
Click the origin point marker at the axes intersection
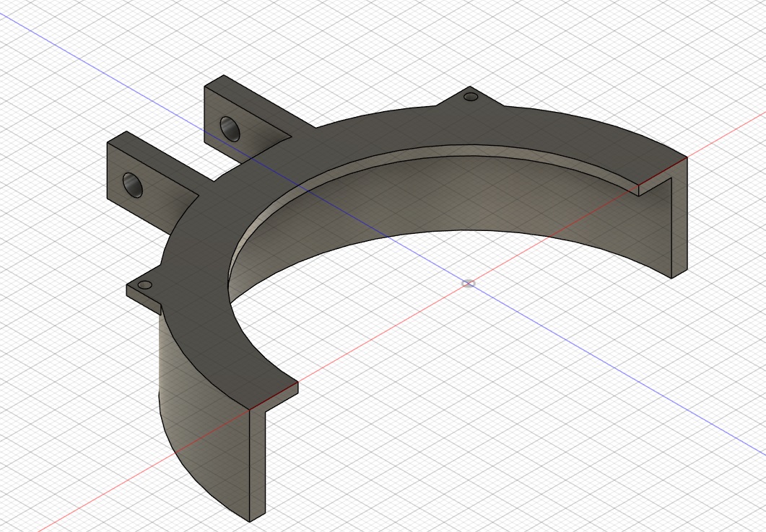tap(468, 284)
